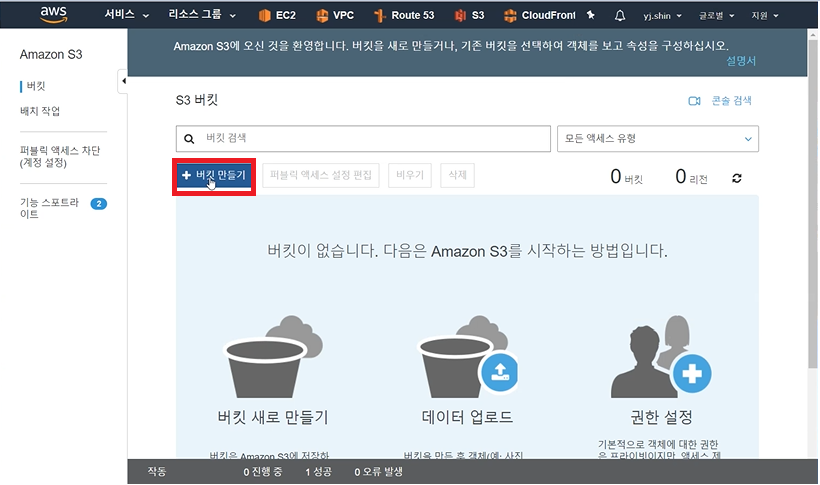Click the refresh icon
Screen dimensions: 820x485
[x=737, y=178]
